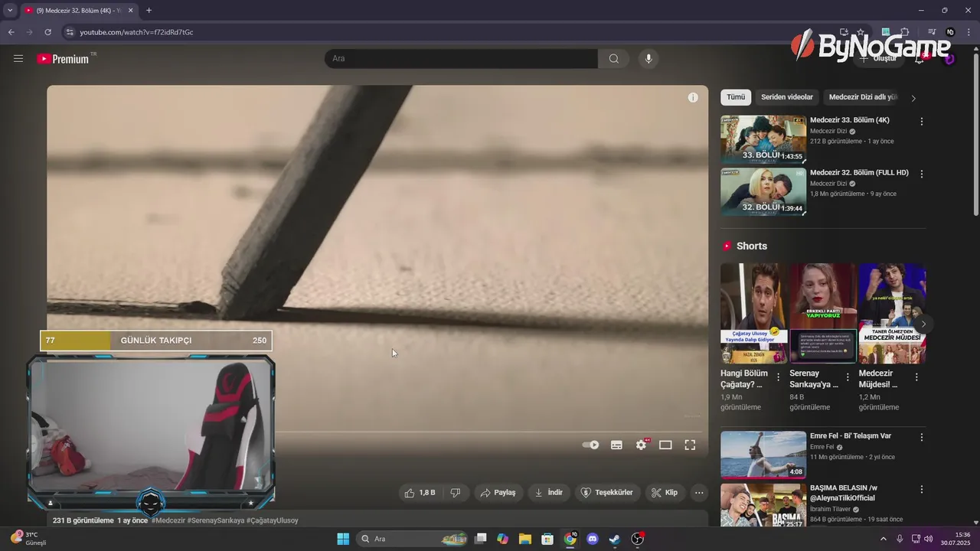Bookmark this page with star icon
This screenshot has width=980, height=551.
[x=861, y=32]
